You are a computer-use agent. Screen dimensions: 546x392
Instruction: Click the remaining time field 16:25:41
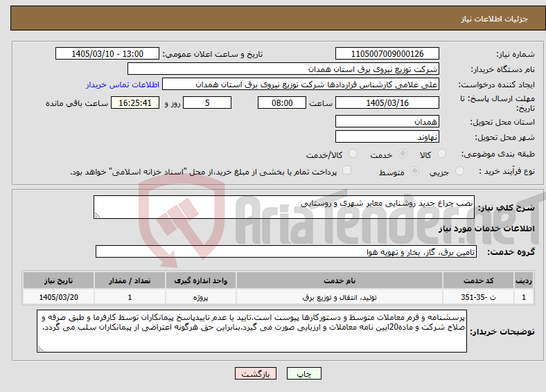click(135, 103)
